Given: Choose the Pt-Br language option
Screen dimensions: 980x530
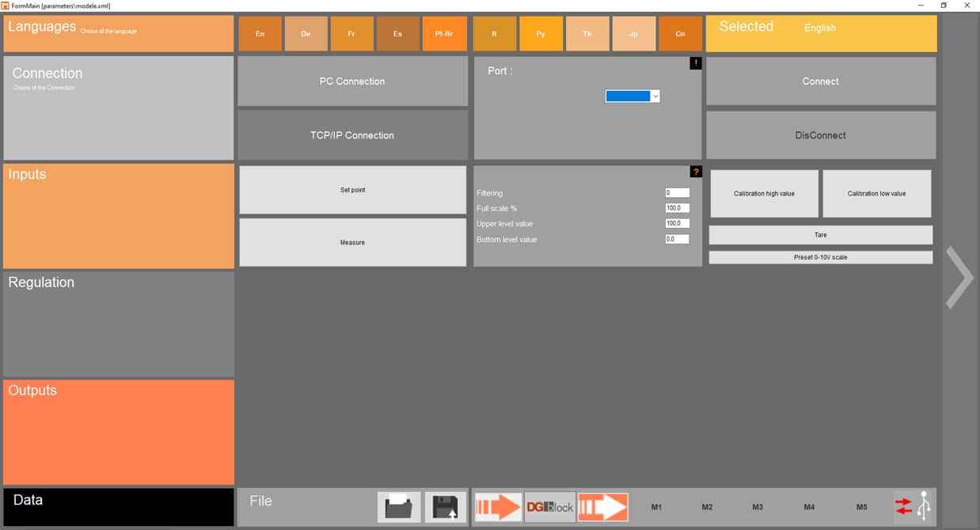Looking at the screenshot, I should click(x=444, y=34).
